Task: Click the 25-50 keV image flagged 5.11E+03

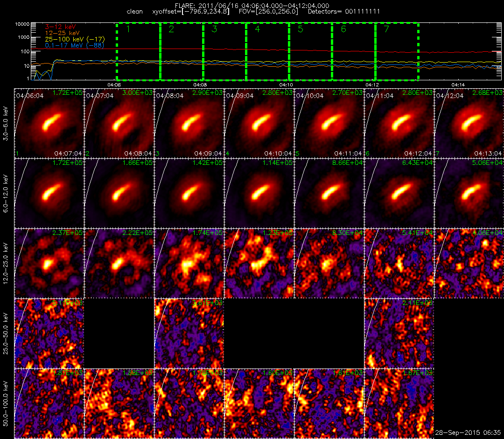Action: pyautogui.click(x=49, y=333)
